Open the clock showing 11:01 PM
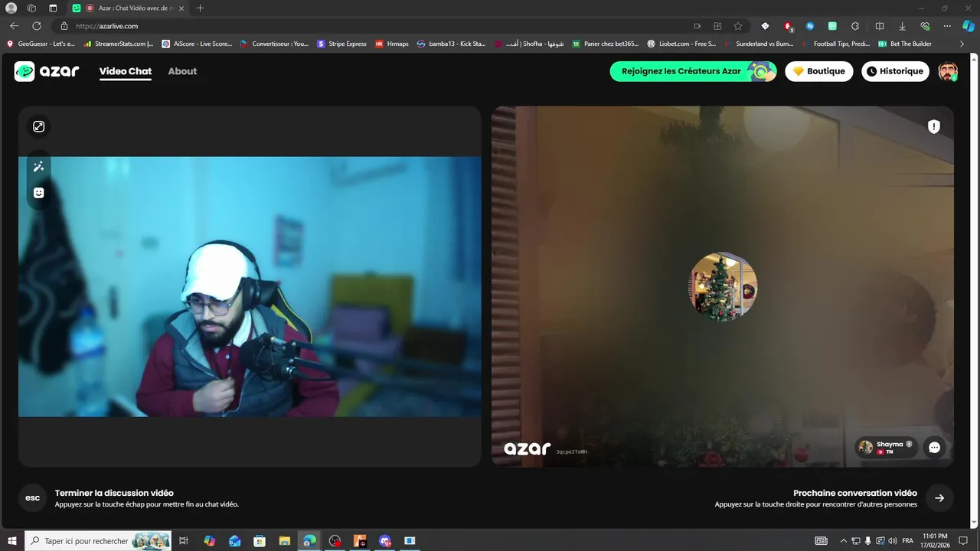The height and width of the screenshot is (551, 980). point(936,540)
